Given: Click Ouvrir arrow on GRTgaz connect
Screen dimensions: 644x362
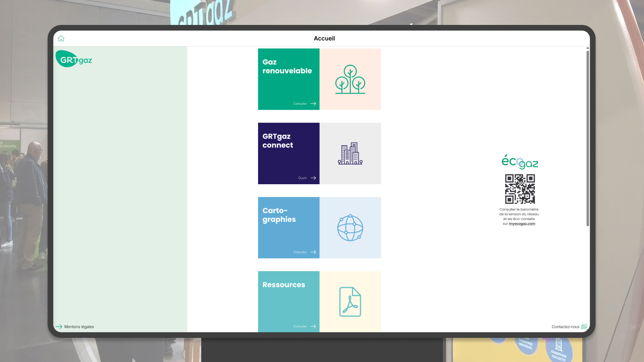Looking at the screenshot, I should (x=313, y=178).
